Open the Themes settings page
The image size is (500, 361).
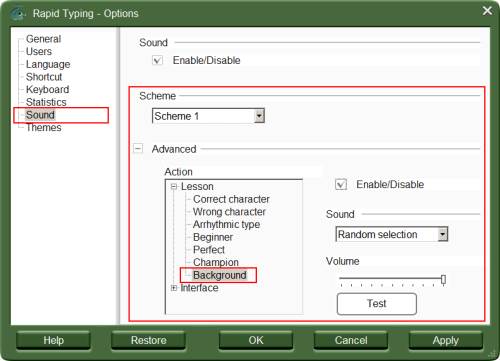pos(44,128)
